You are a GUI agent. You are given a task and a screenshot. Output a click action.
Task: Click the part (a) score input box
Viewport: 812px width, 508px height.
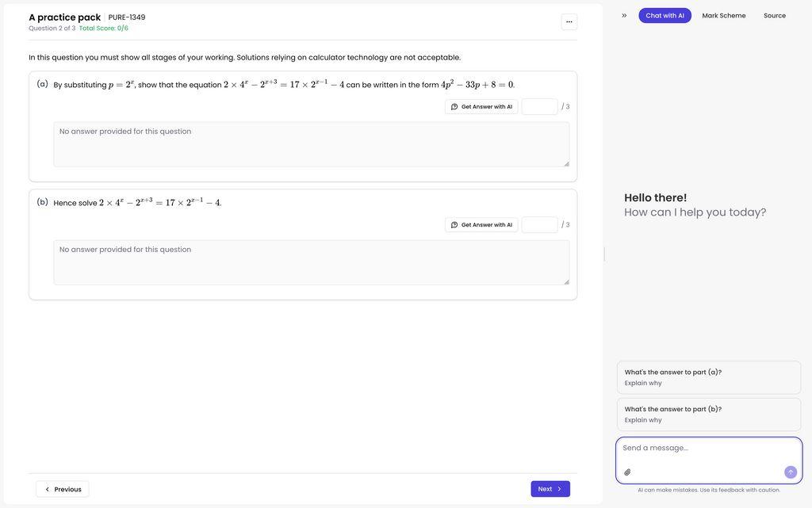click(539, 107)
